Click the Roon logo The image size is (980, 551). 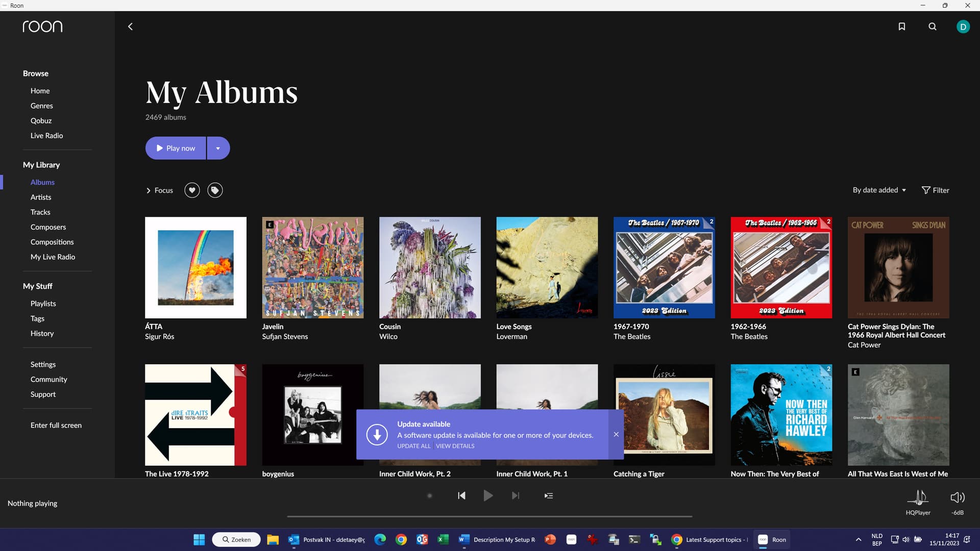tap(42, 27)
